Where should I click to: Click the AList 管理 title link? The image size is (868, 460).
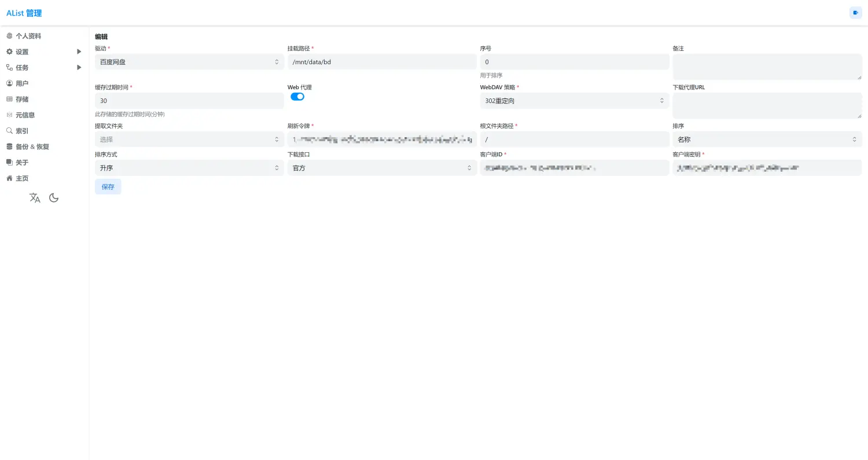click(24, 13)
